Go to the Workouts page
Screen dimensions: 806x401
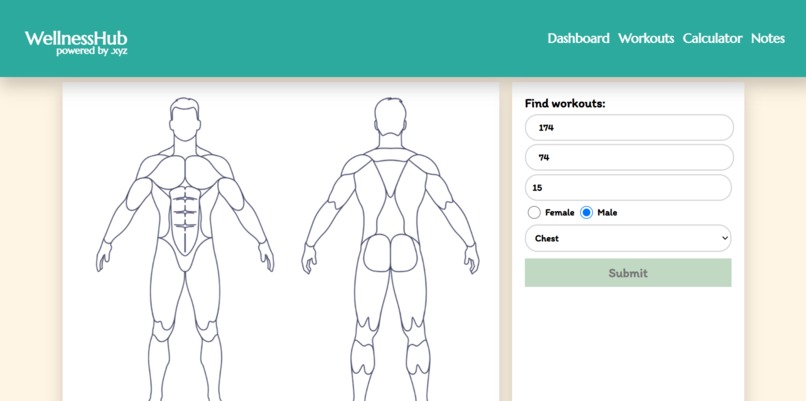646,39
